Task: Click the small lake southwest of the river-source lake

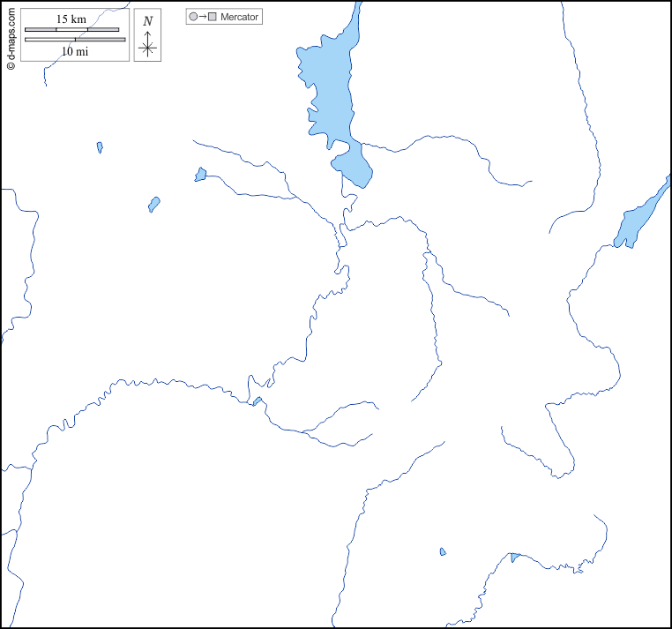Action: click(154, 205)
